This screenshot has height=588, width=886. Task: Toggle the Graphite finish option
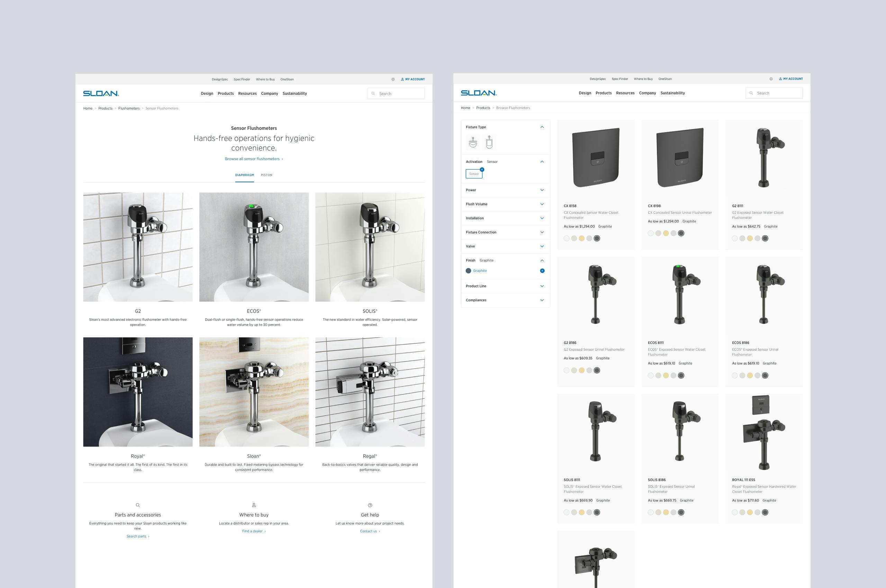(x=476, y=271)
